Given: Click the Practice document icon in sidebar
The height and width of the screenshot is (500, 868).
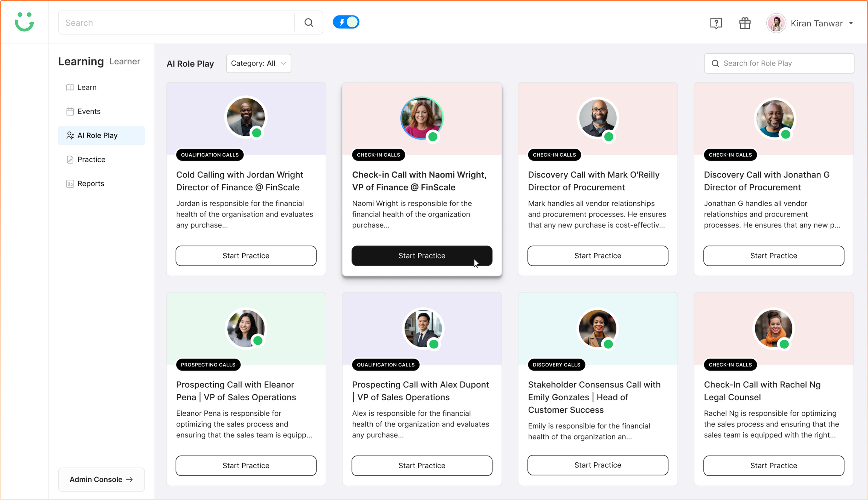Looking at the screenshot, I should (70, 160).
